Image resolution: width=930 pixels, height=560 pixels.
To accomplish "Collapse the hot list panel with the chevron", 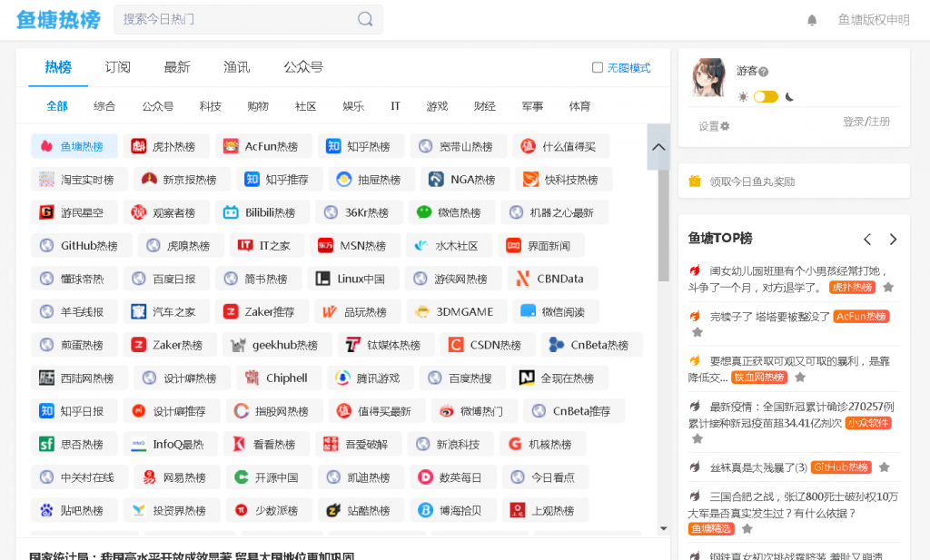I will tap(658, 147).
